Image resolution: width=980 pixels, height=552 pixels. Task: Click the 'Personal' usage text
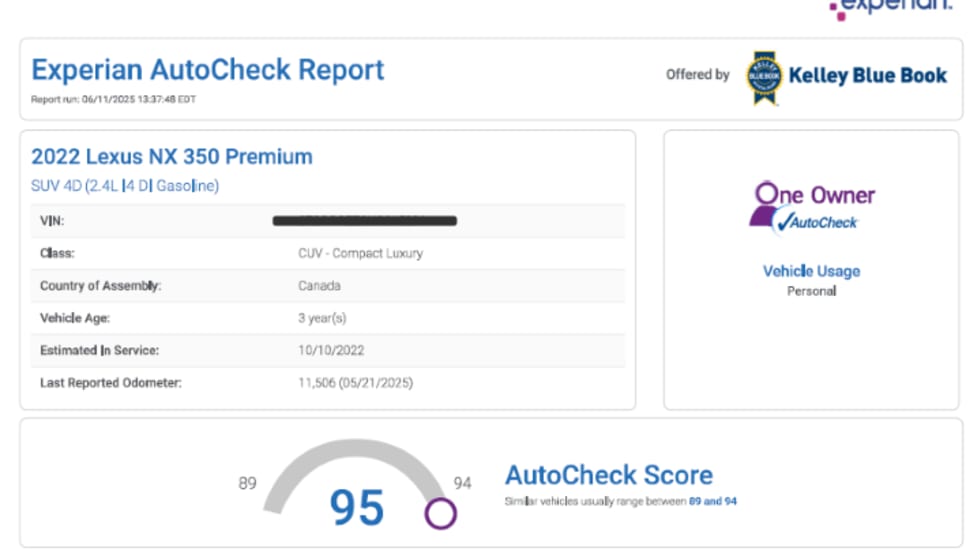pos(811,291)
